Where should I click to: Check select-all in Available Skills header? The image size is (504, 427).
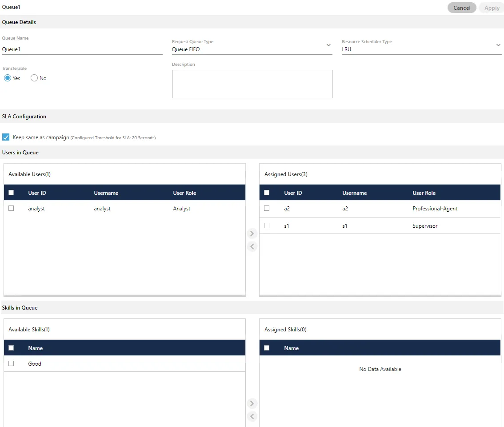pos(11,348)
